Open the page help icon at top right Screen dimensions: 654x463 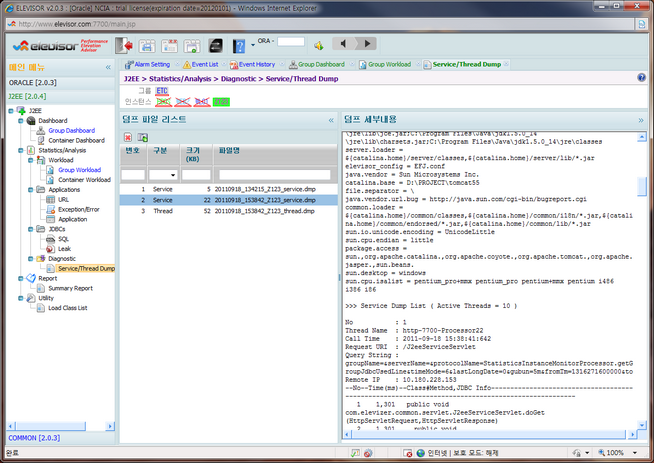[641, 77]
